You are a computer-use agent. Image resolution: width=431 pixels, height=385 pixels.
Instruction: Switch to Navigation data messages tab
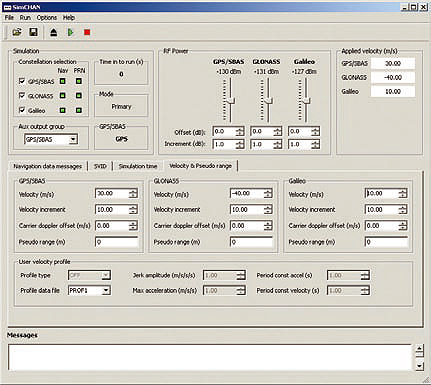47,166
